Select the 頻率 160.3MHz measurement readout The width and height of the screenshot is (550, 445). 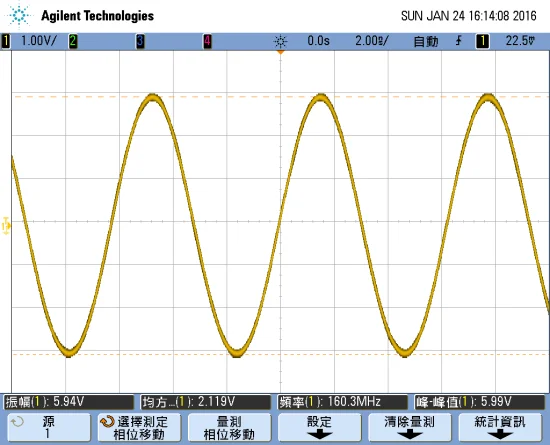(x=343, y=402)
